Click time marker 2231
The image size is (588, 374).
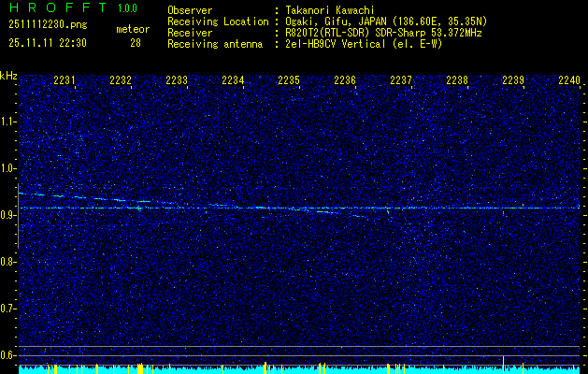[65, 79]
